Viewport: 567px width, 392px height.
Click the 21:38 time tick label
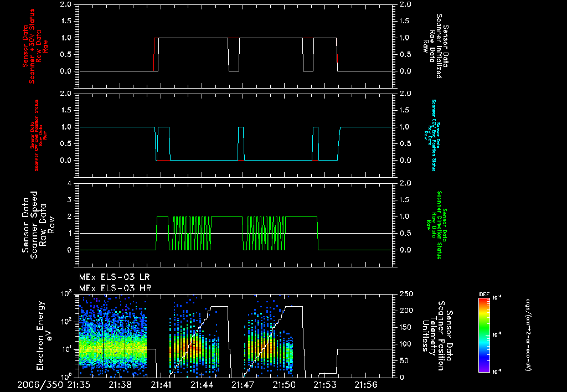[120, 385]
